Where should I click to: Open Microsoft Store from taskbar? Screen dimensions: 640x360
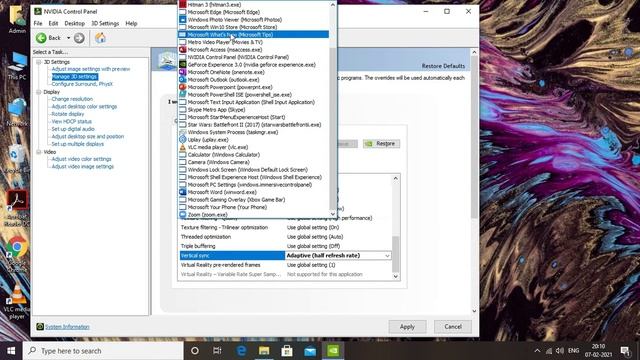287,351
